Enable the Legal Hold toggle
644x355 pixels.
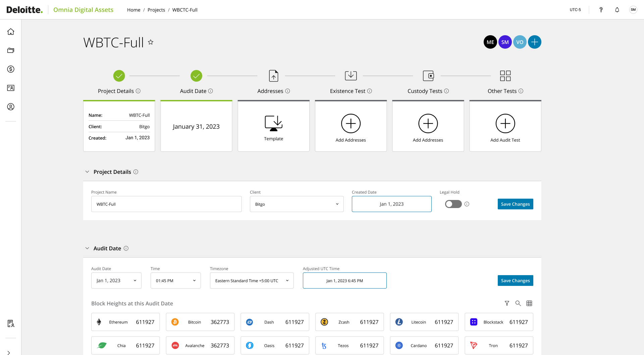(453, 204)
